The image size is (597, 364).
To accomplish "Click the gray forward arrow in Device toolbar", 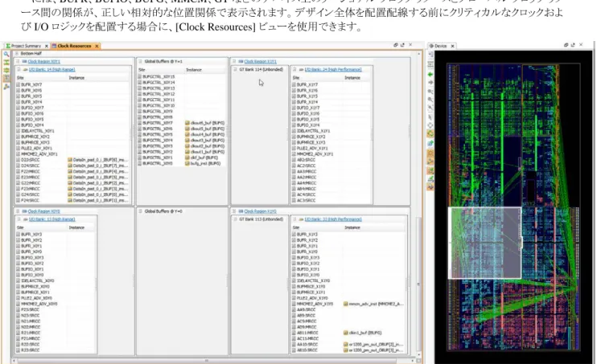I will pos(430,83).
